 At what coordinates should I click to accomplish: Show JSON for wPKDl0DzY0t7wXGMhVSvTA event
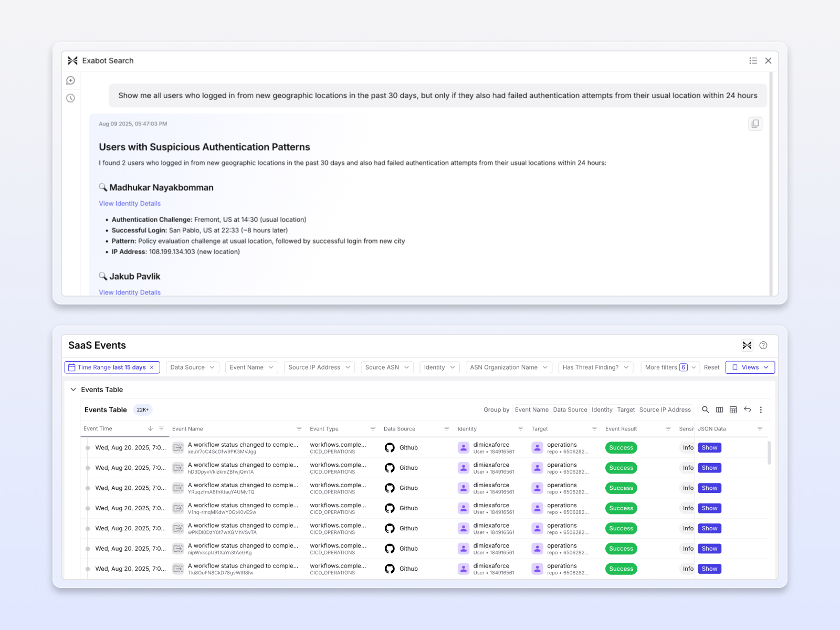(709, 529)
